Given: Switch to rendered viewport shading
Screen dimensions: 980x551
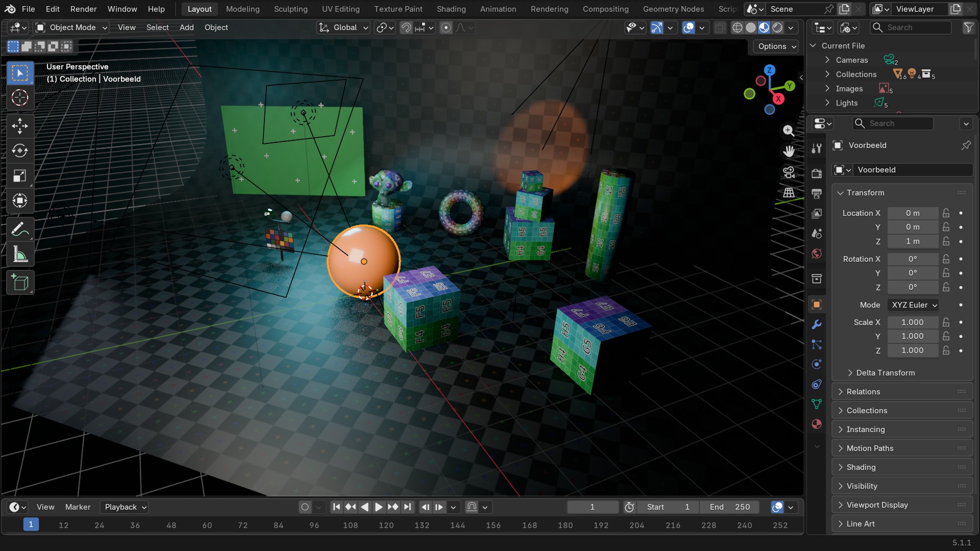Looking at the screenshot, I should click(777, 28).
